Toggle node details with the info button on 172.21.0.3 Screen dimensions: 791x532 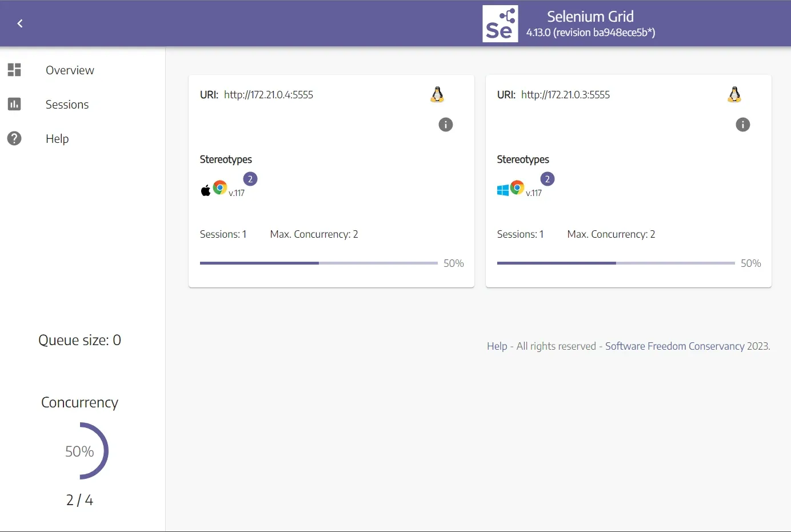(742, 124)
